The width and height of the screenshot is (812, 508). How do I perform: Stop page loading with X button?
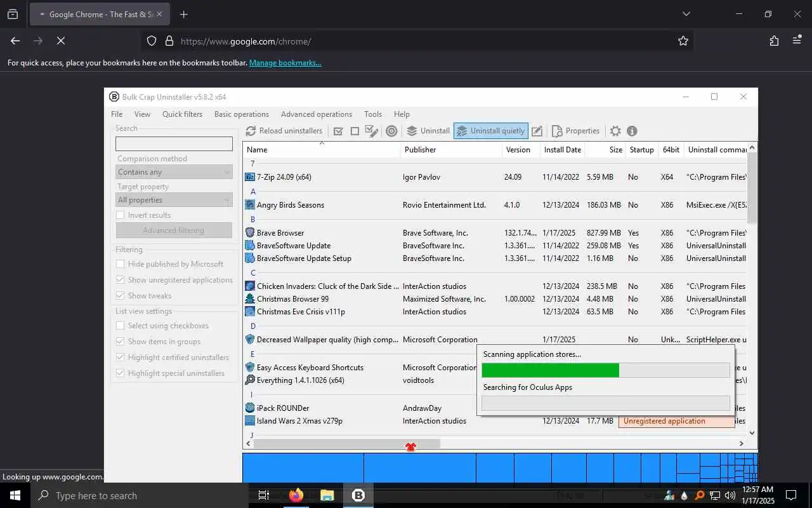(61, 41)
